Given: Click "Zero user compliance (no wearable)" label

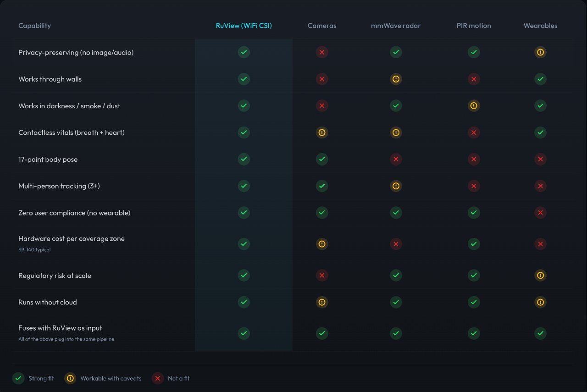Looking at the screenshot, I should click(74, 213).
